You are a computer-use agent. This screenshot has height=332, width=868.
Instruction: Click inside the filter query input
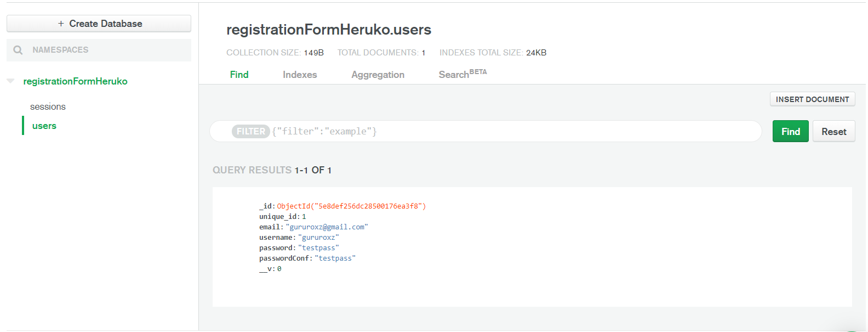click(493, 132)
